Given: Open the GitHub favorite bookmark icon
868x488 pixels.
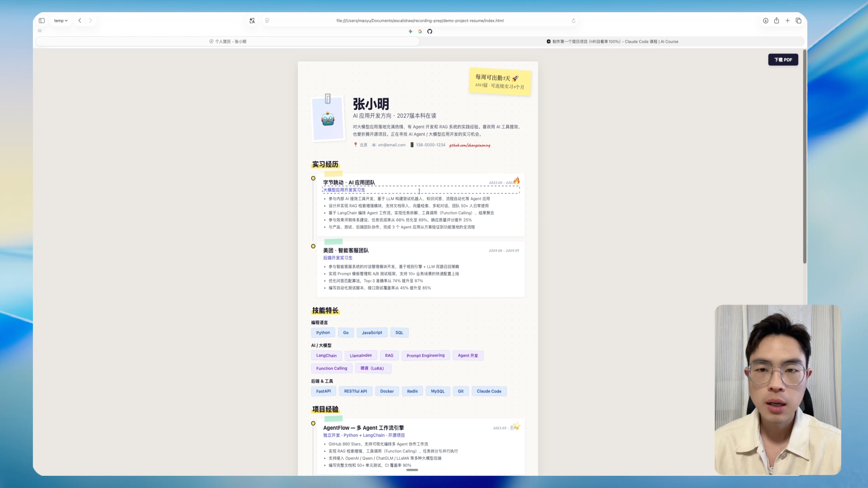Looking at the screenshot, I should [430, 32].
